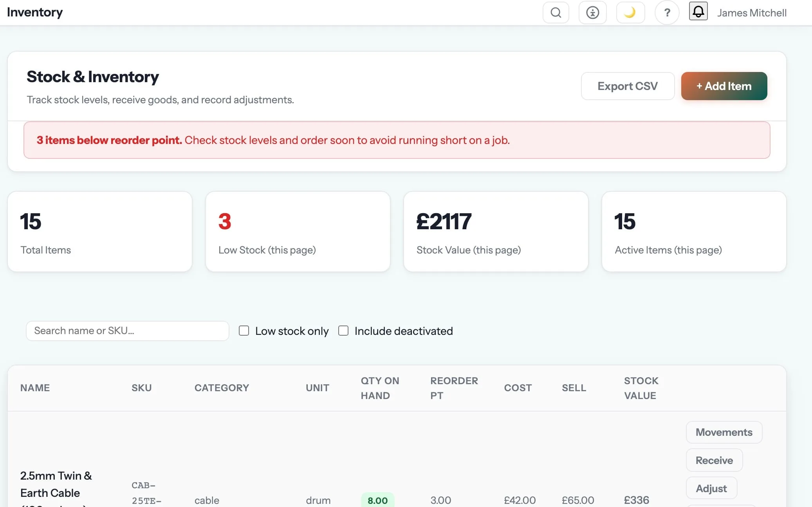Click the STOCK VALUE column header
This screenshot has width=812, height=507.
pos(641,388)
